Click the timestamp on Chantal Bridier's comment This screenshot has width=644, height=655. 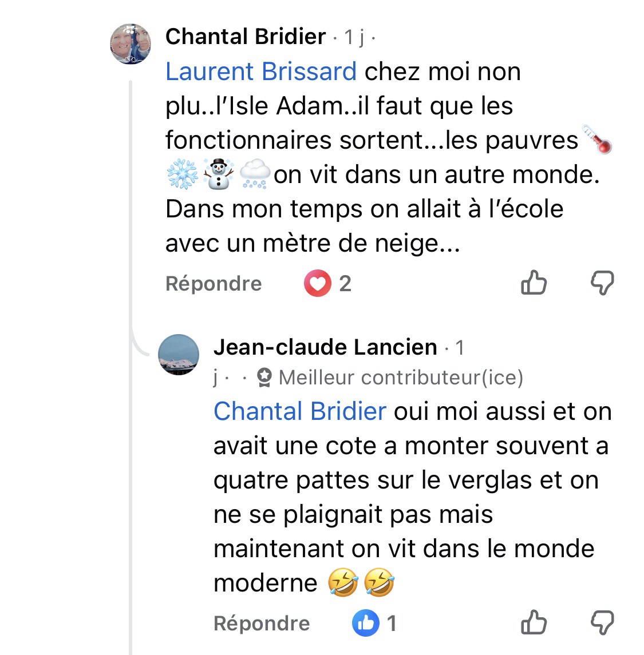pos(354,38)
